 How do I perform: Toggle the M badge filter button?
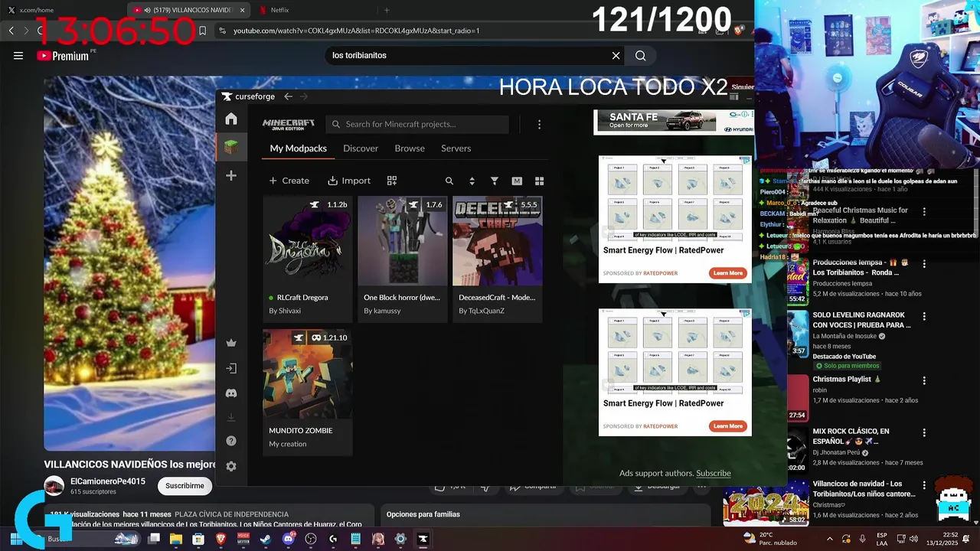(517, 181)
